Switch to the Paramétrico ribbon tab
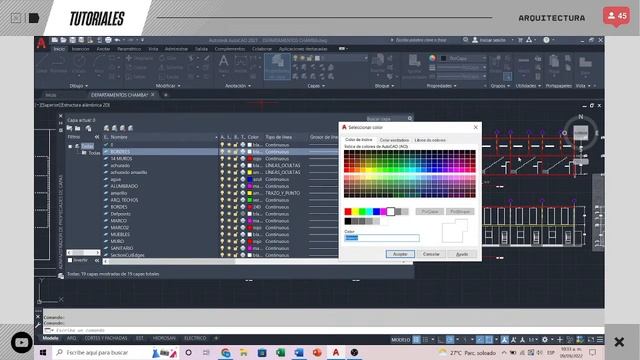Viewport: 640px width, 360px height. (129, 49)
